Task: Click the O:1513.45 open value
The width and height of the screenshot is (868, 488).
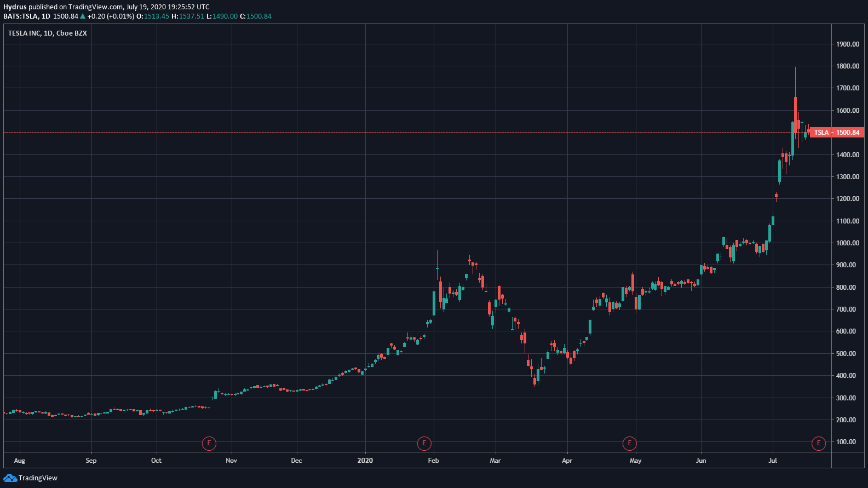Action: pos(153,16)
